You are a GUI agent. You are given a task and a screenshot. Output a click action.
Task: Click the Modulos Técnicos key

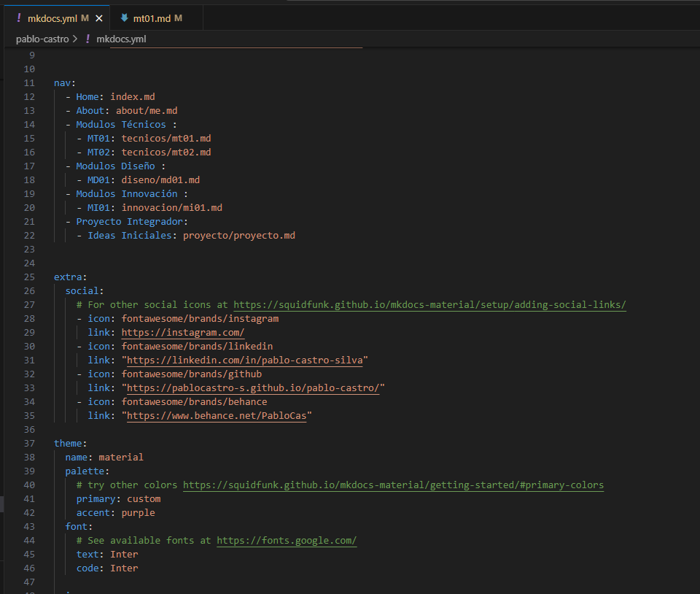point(121,125)
